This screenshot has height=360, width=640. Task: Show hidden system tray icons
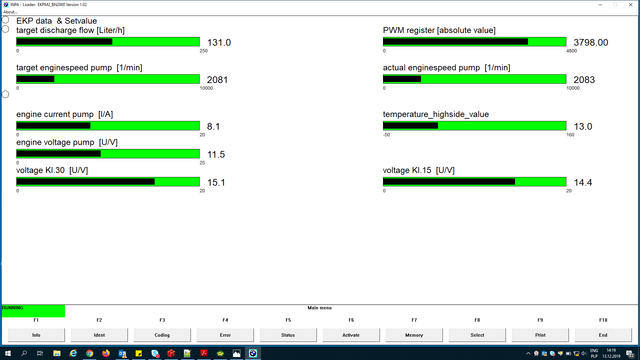click(528, 353)
